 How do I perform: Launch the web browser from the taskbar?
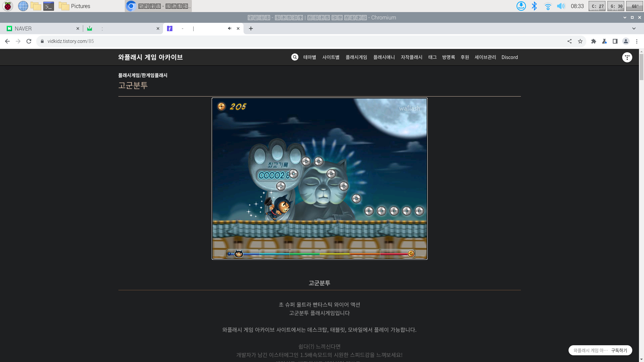(23, 6)
